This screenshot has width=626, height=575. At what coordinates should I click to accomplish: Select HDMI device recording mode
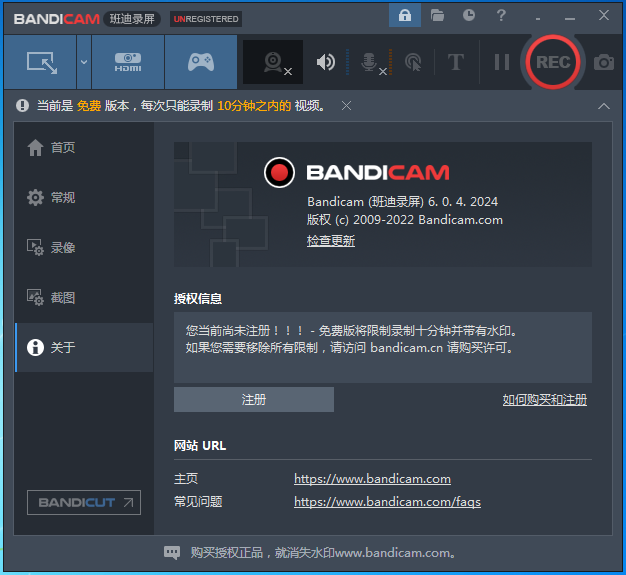(x=128, y=62)
